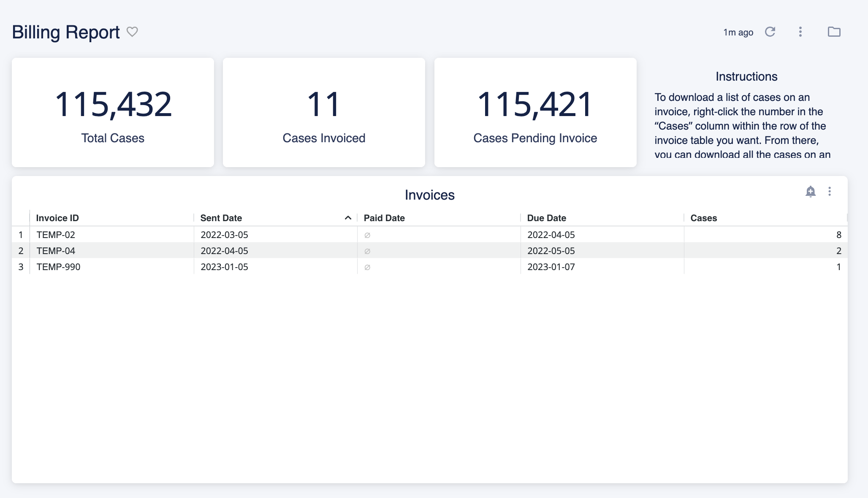This screenshot has width=868, height=498.
Task: Open the Invoices card three-dot menu
Action: (830, 192)
